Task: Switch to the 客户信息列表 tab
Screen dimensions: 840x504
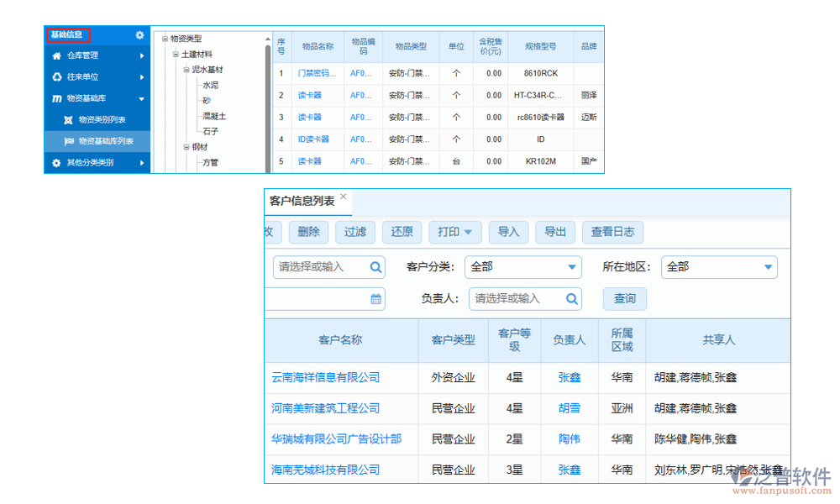Action: [x=302, y=201]
